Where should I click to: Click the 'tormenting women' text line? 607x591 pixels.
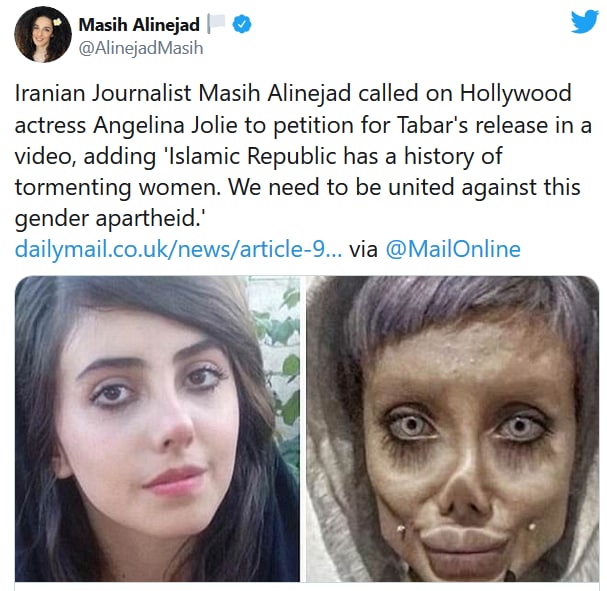[118, 188]
